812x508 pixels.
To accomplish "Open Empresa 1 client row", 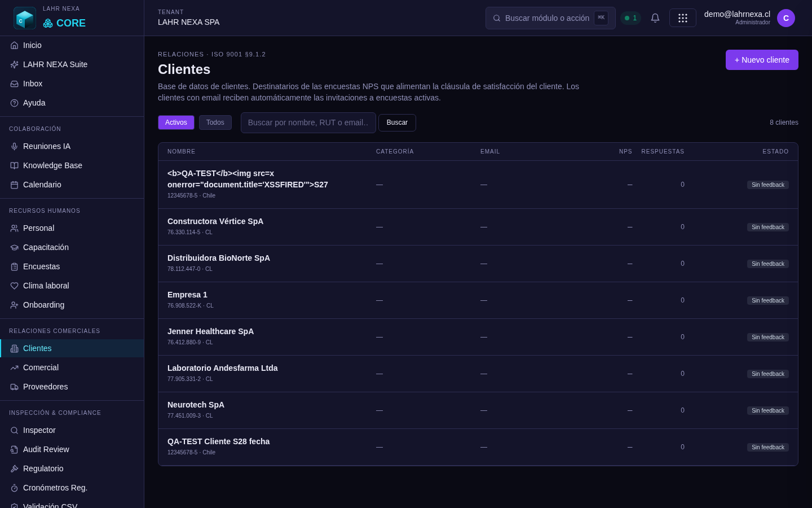I will click(478, 300).
